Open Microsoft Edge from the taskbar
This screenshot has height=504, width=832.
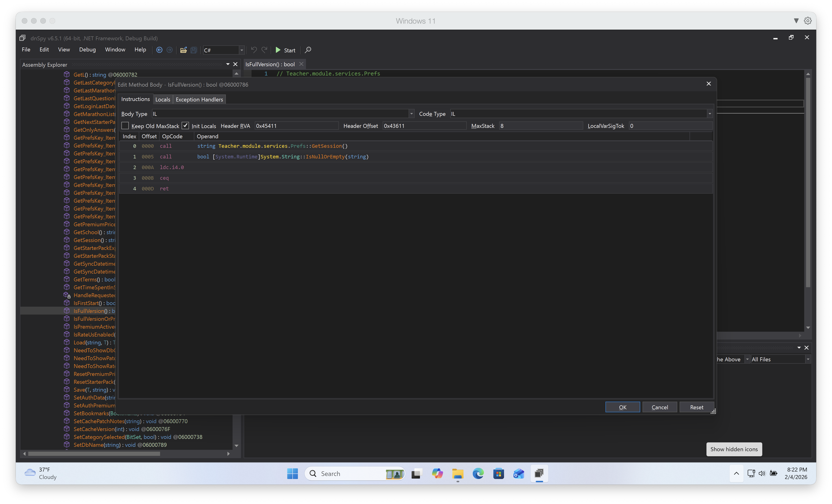478,474
